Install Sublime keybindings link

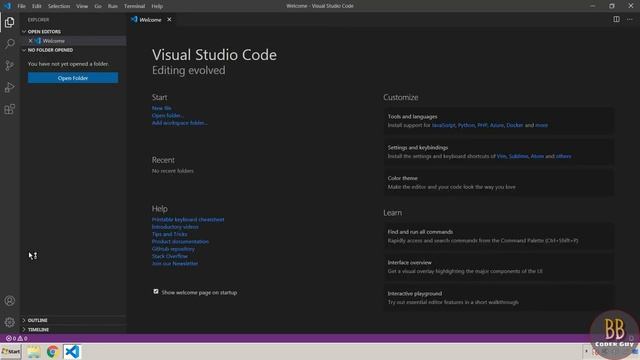click(x=518, y=156)
